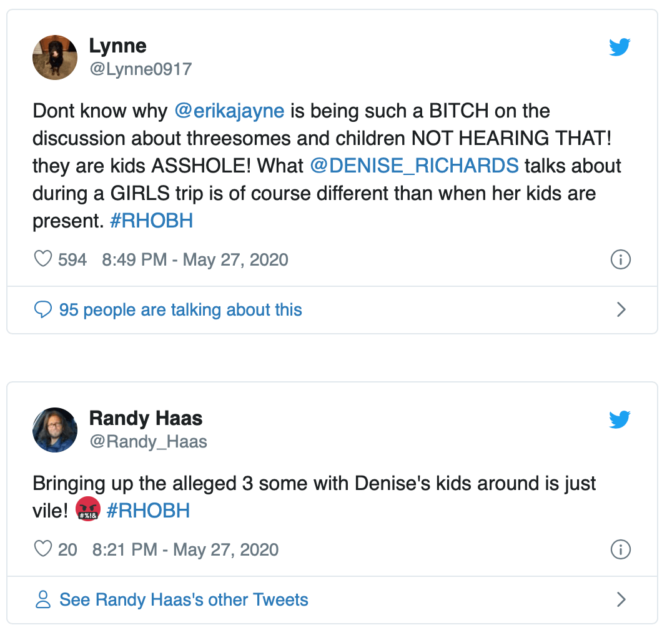Click the #RHOBH hashtag in Lynne's tweet
The height and width of the screenshot is (630, 672).
151,221
